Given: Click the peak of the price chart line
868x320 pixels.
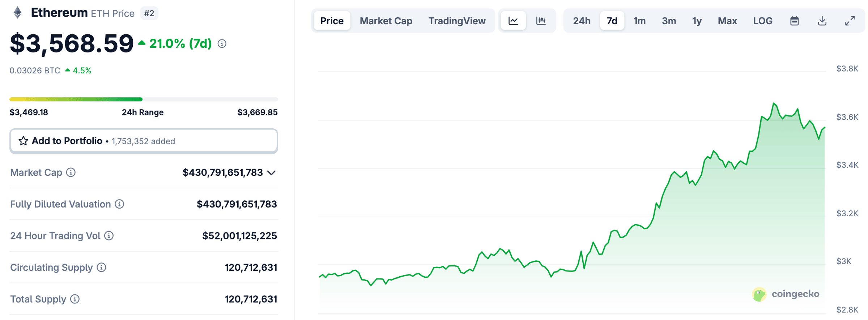Looking at the screenshot, I should click(x=774, y=104).
